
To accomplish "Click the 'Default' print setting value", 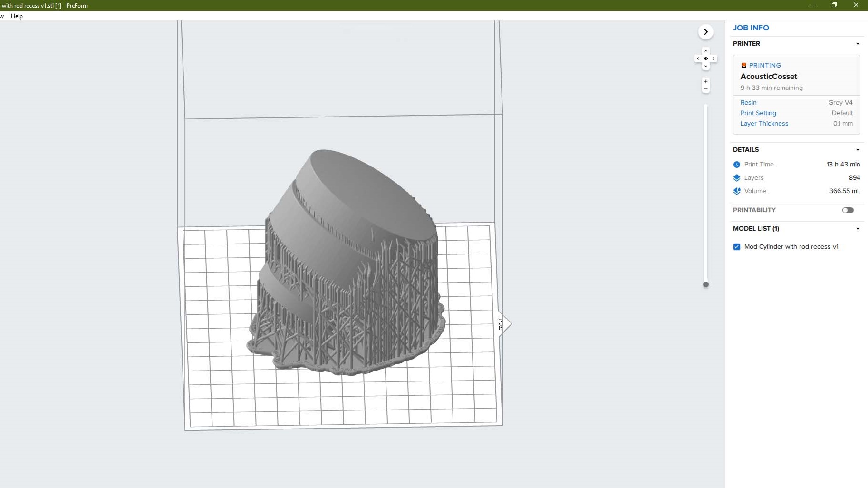I will (x=842, y=113).
